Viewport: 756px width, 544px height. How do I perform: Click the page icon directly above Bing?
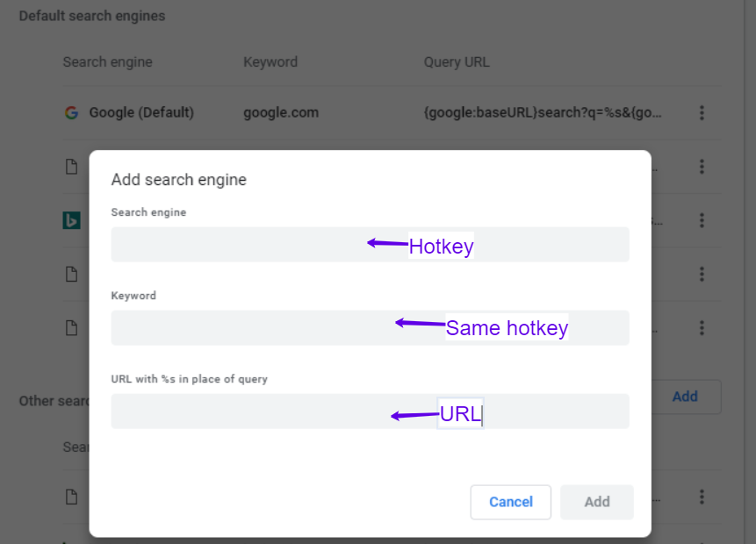point(71,167)
